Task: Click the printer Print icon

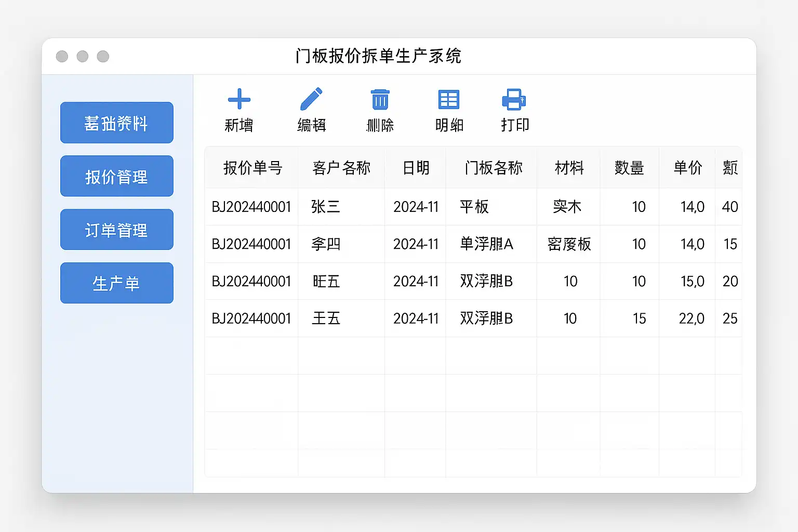Action: click(x=514, y=99)
